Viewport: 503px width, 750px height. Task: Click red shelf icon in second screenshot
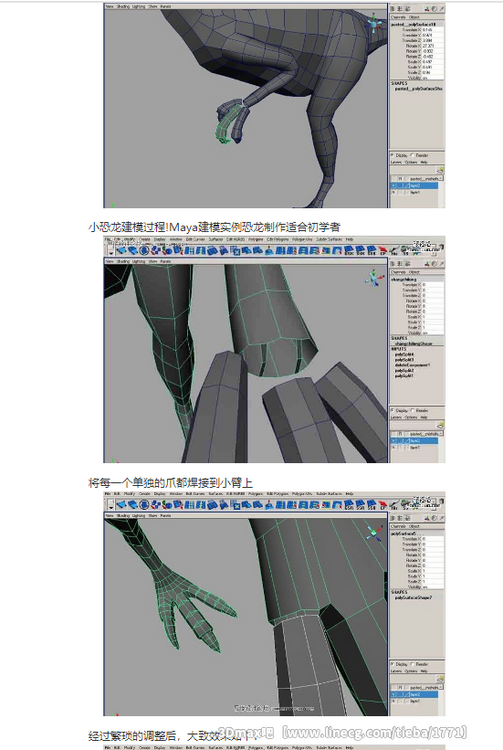383,250
